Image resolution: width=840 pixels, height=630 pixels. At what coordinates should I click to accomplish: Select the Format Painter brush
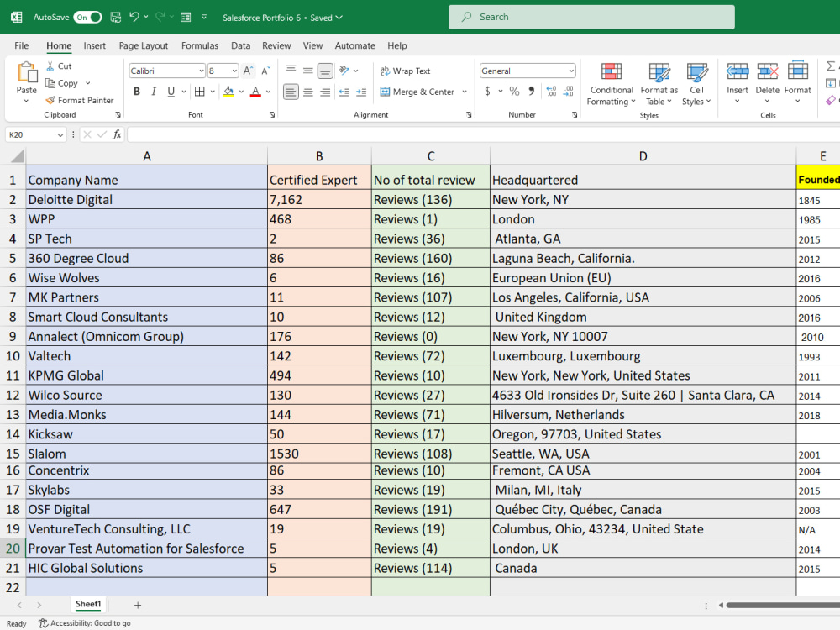coord(50,100)
